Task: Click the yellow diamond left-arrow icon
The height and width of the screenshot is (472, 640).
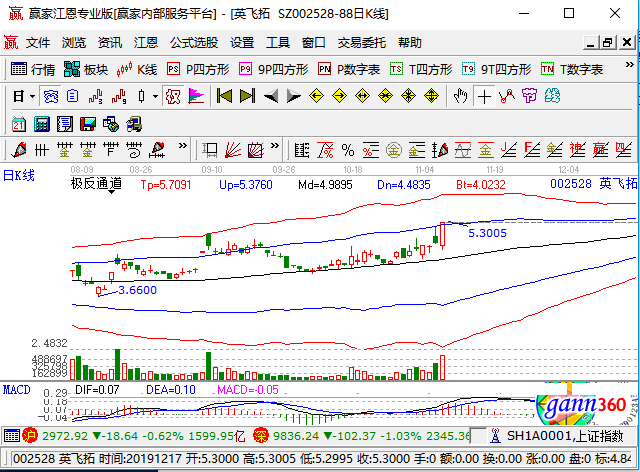Action: (x=316, y=96)
